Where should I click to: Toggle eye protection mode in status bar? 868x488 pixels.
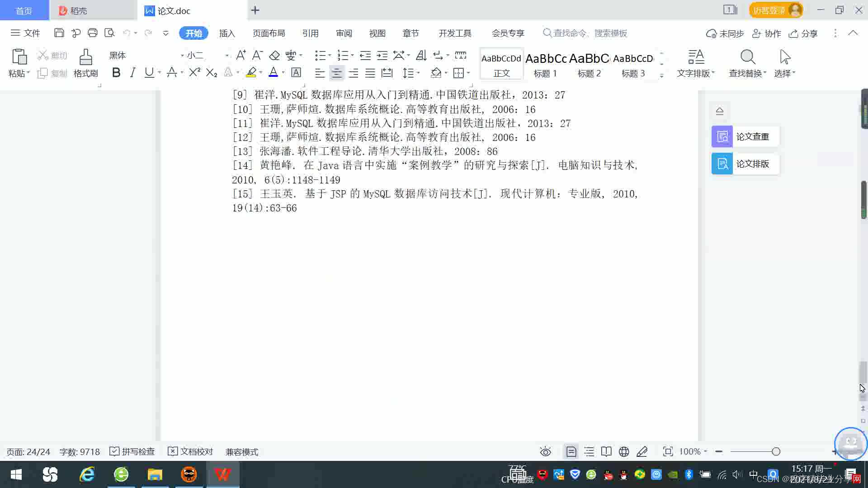pyautogui.click(x=546, y=451)
